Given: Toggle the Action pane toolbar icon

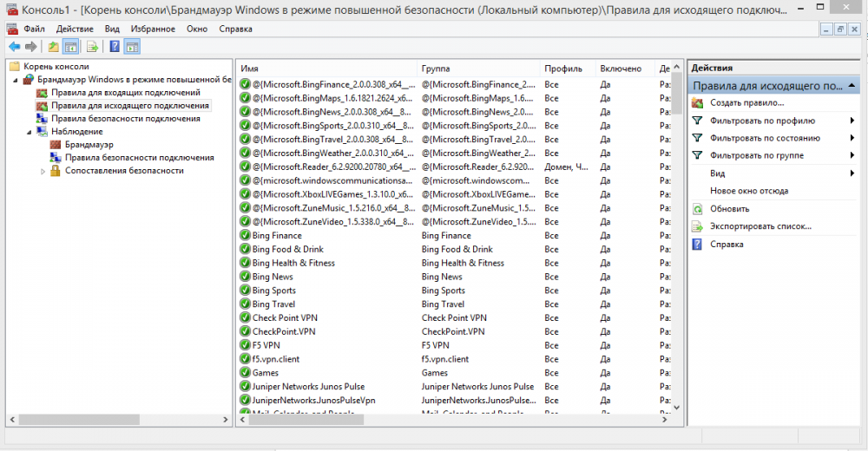Looking at the screenshot, I should [132, 47].
